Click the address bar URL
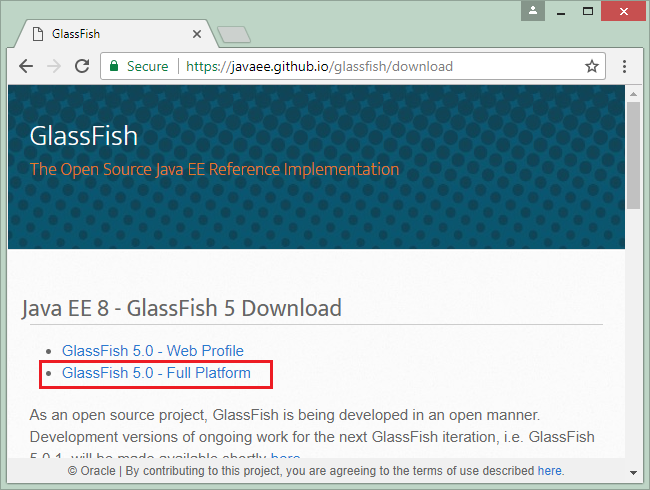Viewport: 650px width, 490px height. [319, 66]
